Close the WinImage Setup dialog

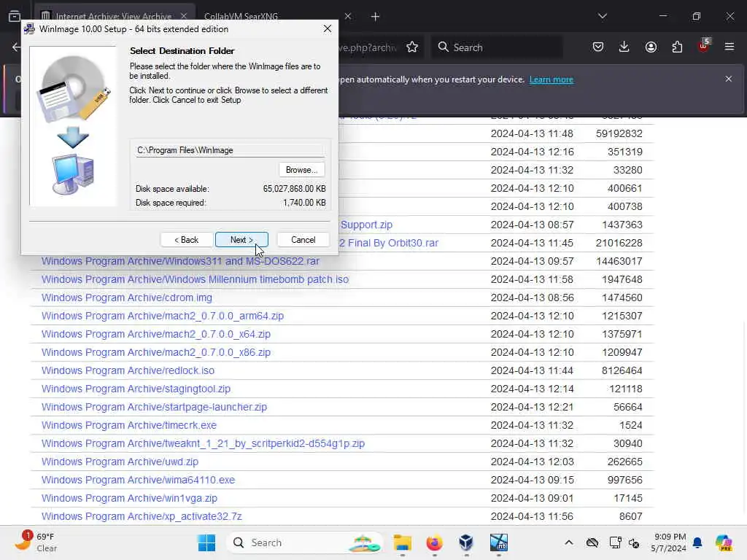328,28
